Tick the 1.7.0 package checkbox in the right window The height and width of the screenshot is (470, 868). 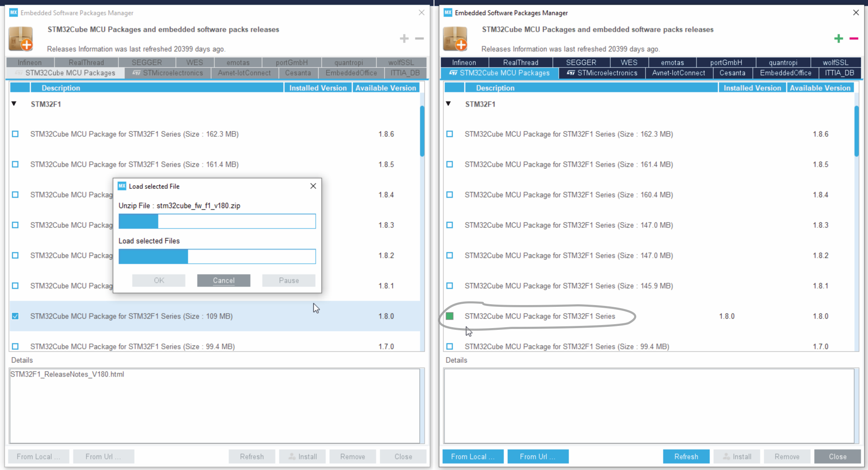[x=450, y=346]
